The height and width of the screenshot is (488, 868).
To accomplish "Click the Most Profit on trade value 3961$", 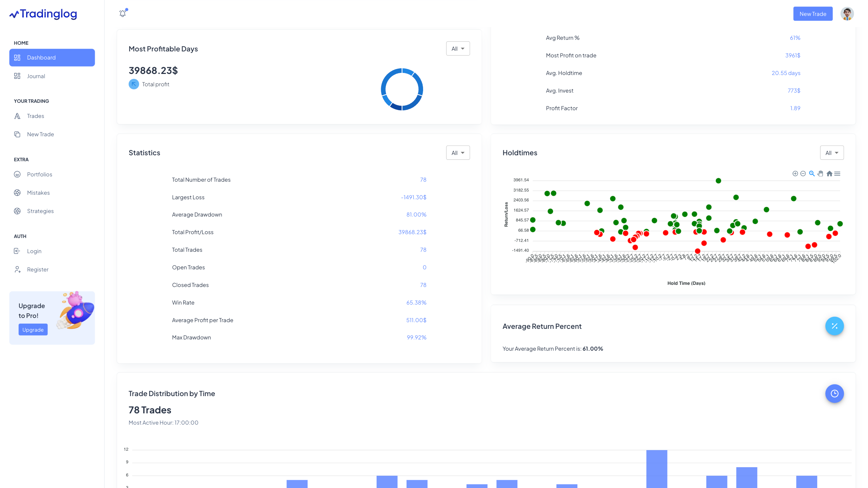I will [793, 55].
